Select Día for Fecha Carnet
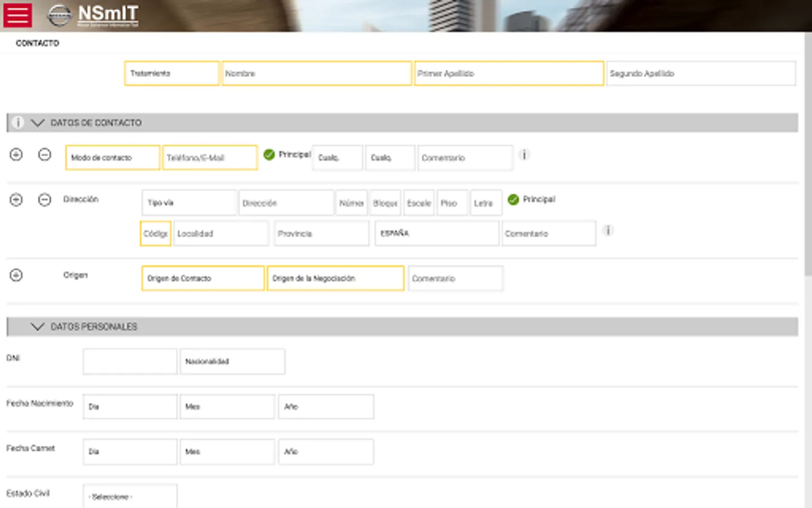This screenshot has height=508, width=812. (130, 452)
